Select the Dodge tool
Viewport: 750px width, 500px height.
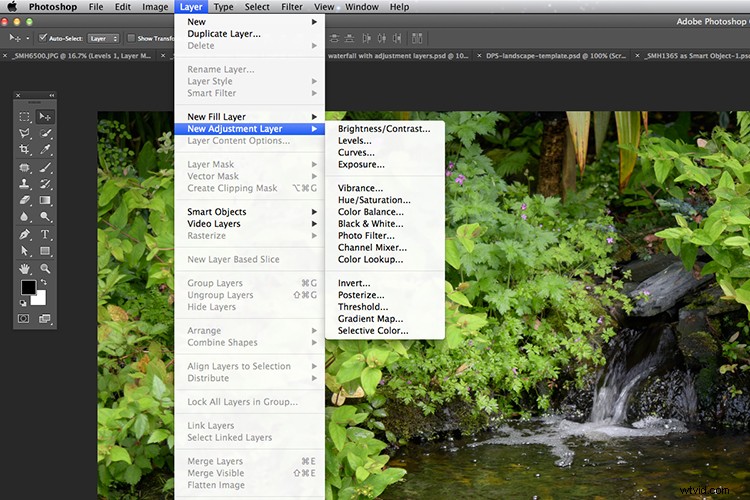click(x=45, y=216)
